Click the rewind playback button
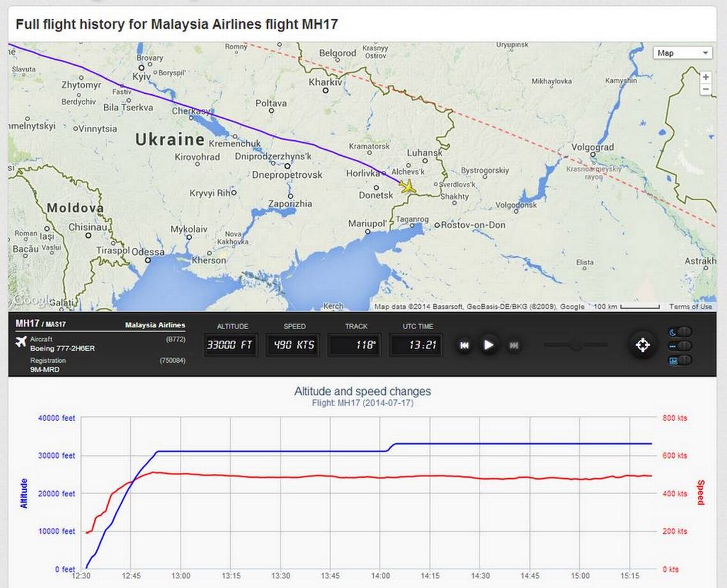This screenshot has height=588, width=727. [464, 345]
